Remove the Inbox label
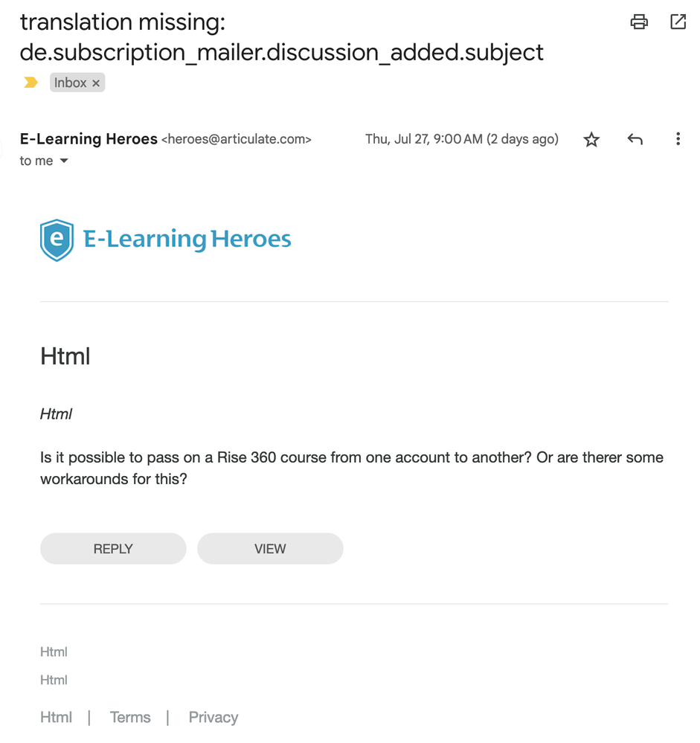The width and height of the screenshot is (700, 743). [96, 83]
